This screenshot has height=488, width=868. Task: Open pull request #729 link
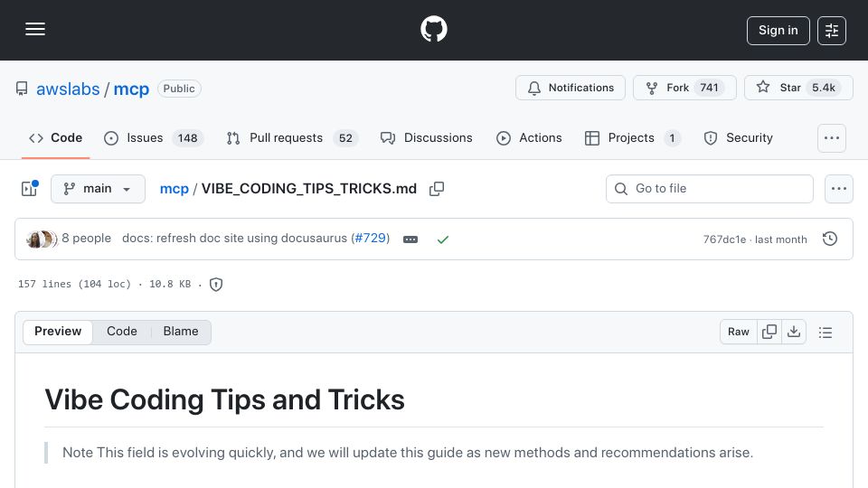tap(371, 238)
